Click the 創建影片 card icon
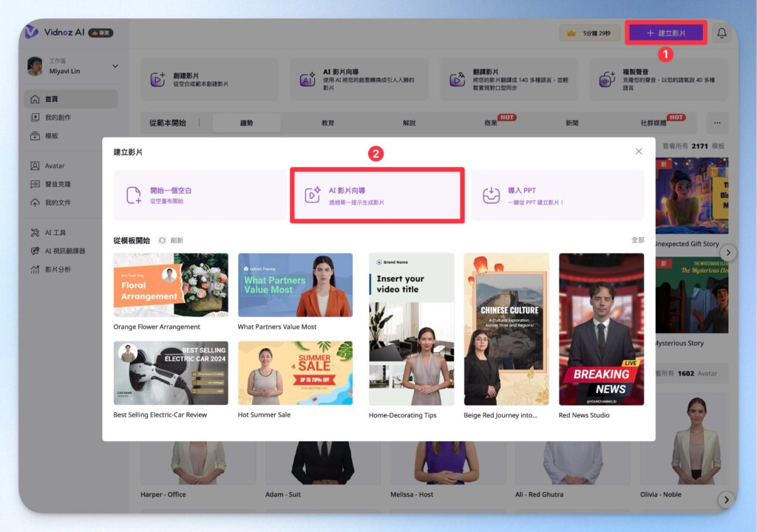Viewport: 757px width, 532px height. pyautogui.click(x=157, y=79)
